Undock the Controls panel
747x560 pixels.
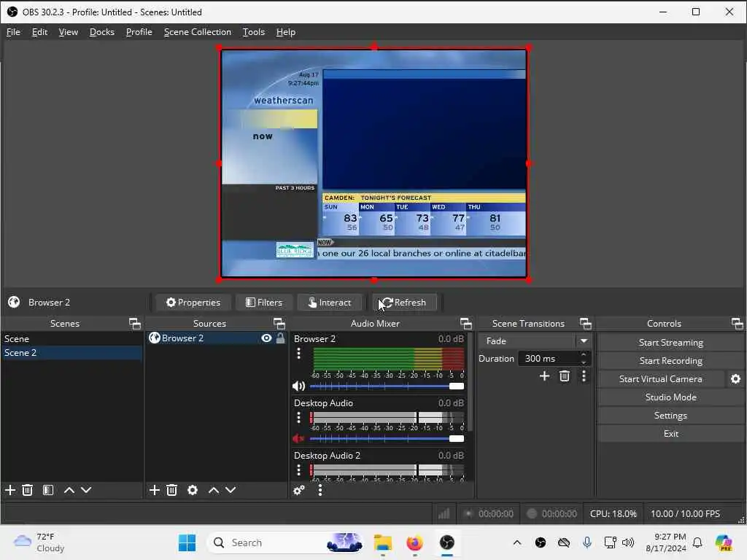point(738,324)
